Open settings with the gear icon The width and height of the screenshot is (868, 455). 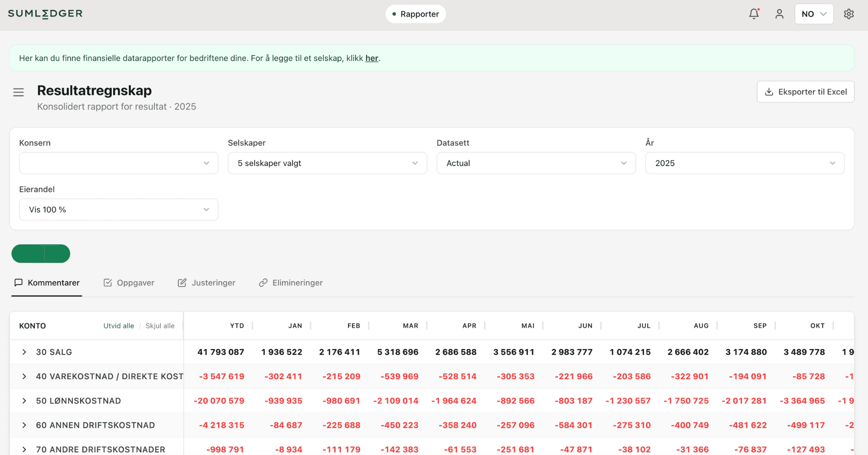point(849,14)
